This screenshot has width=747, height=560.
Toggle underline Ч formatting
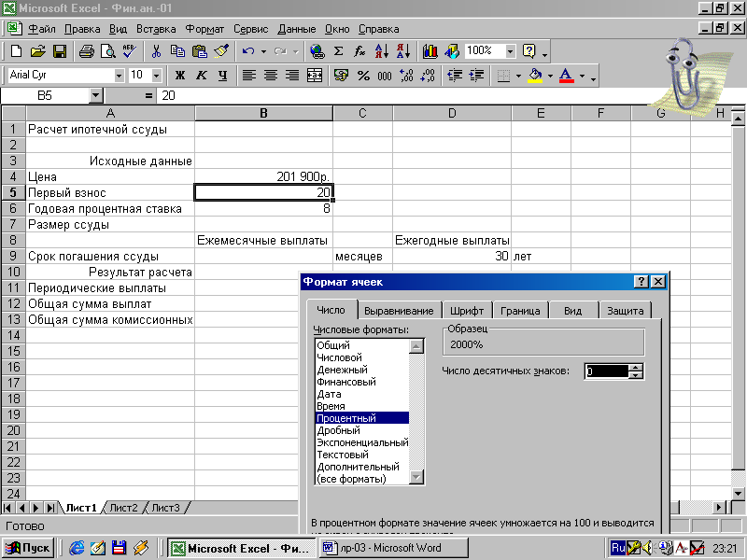click(x=223, y=76)
